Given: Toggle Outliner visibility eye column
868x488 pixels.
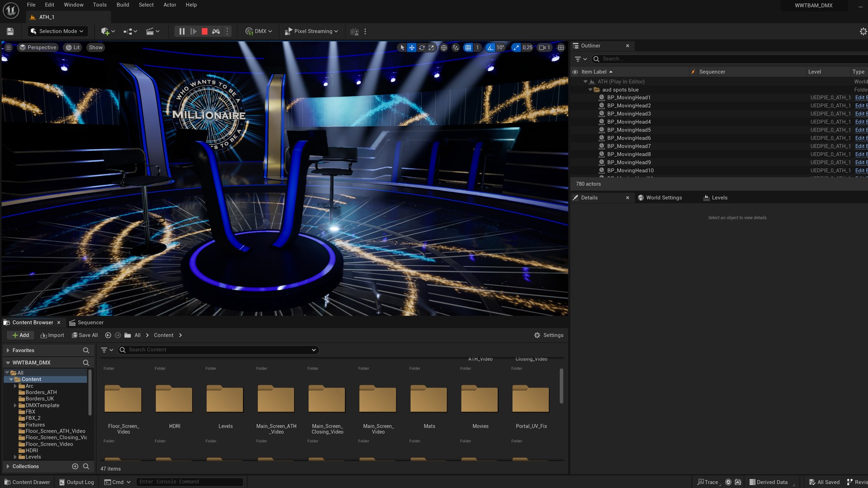Looking at the screenshot, I should tap(575, 72).
